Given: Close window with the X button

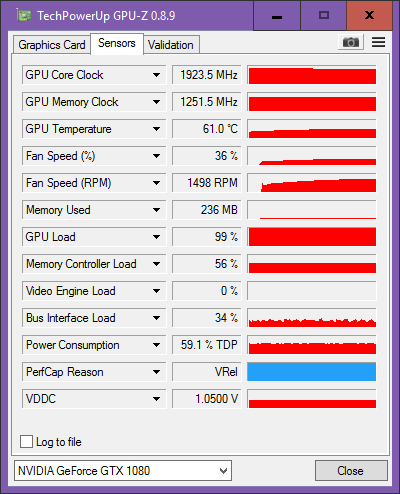Looking at the screenshot, I should click(x=369, y=15).
